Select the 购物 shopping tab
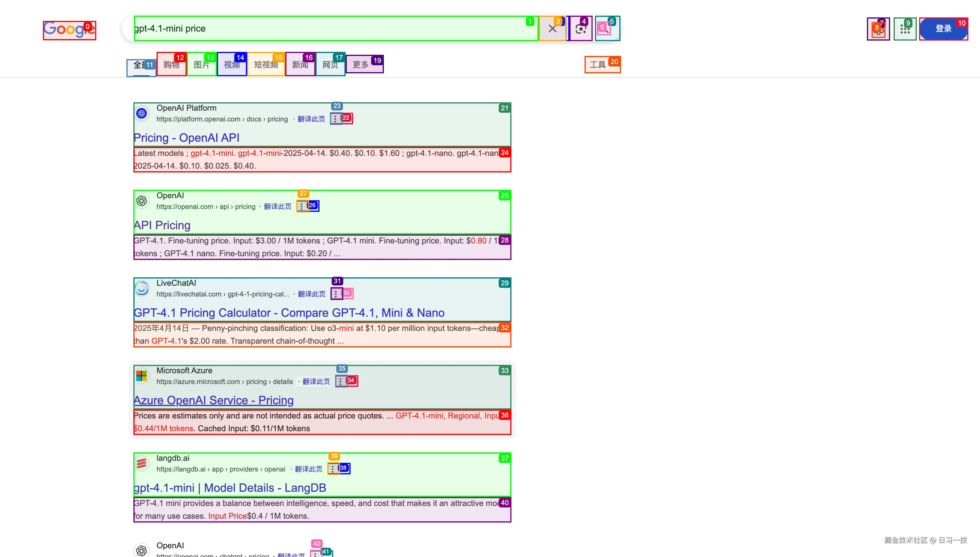980x557 pixels. tap(171, 65)
